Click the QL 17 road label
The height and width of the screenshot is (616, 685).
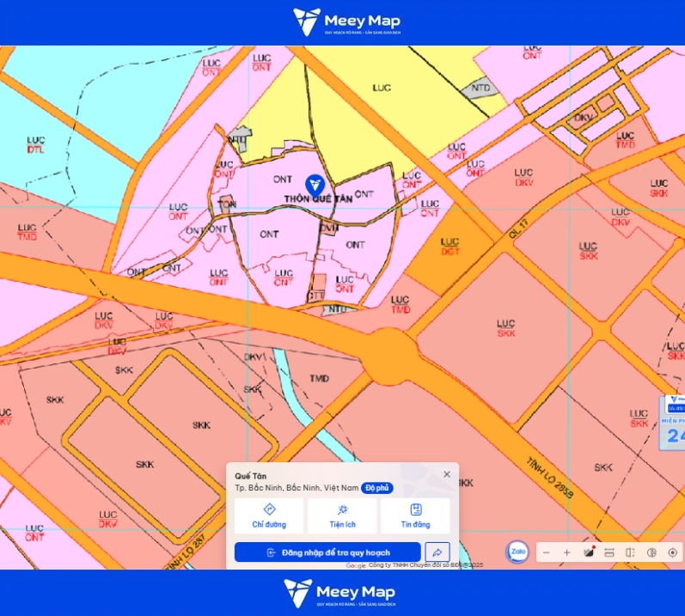(519, 229)
